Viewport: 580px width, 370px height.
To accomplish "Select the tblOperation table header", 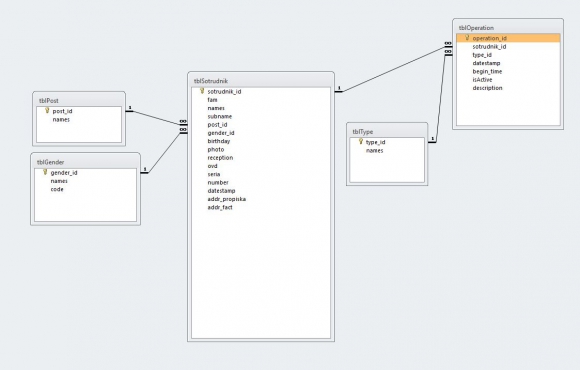I will click(x=508, y=28).
